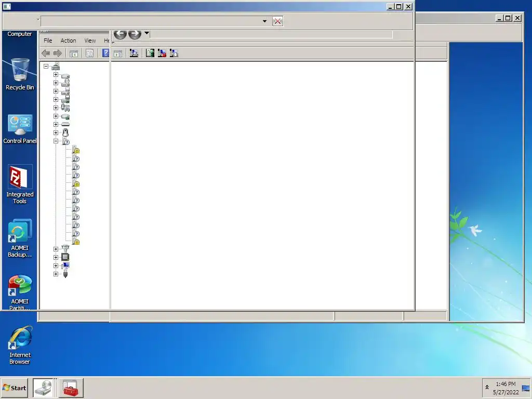This screenshot has width=532, height=399.
Task: Collapse the unknown devices question-mark node
Action: point(56,141)
